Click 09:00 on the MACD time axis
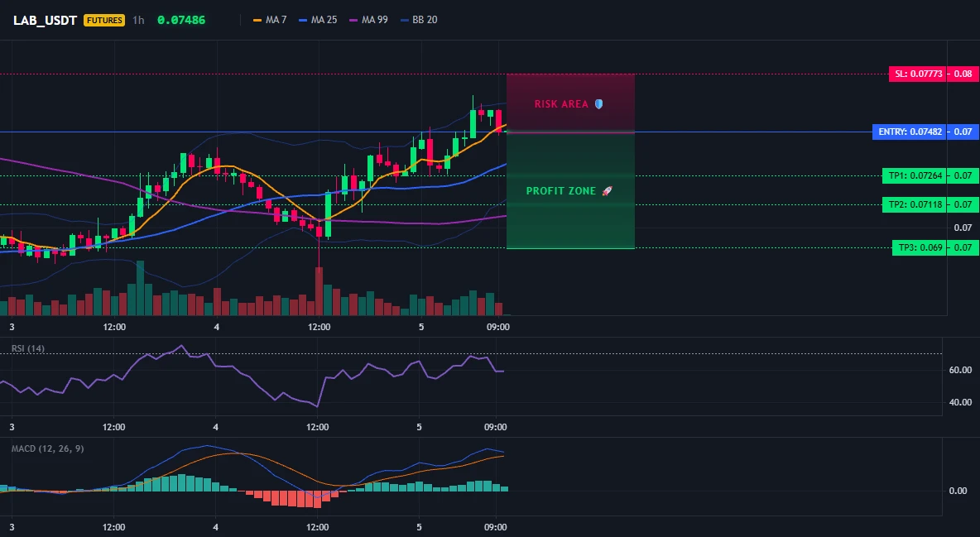This screenshot has height=537, width=980. pyautogui.click(x=495, y=527)
